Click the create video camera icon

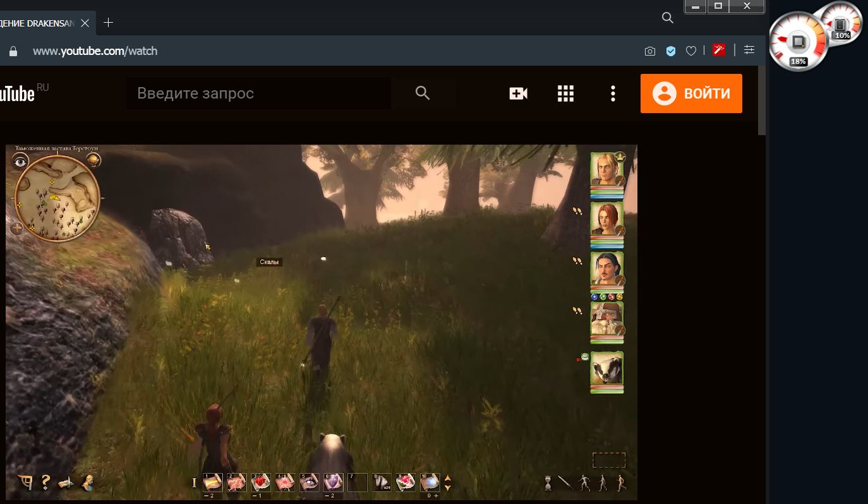[x=518, y=93]
